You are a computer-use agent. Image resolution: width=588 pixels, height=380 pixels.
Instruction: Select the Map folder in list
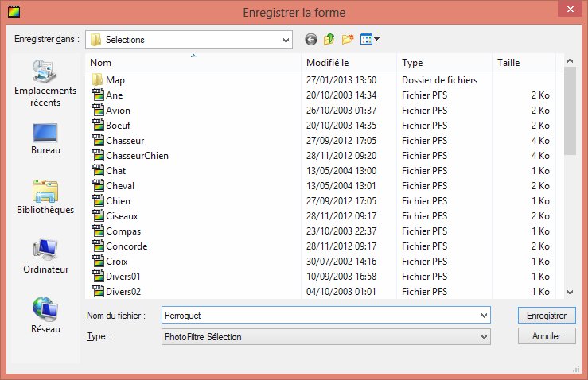coord(115,80)
